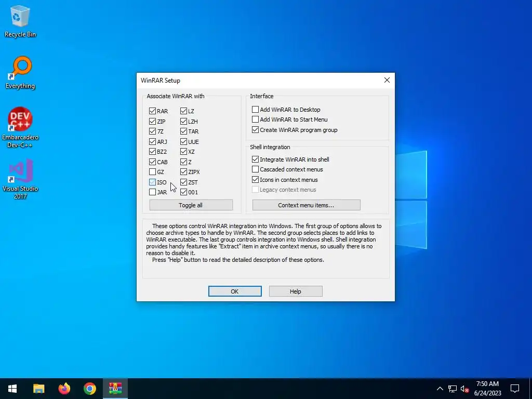Uncheck the 7Z association checkbox
The width and height of the screenshot is (532, 399).
152,131
